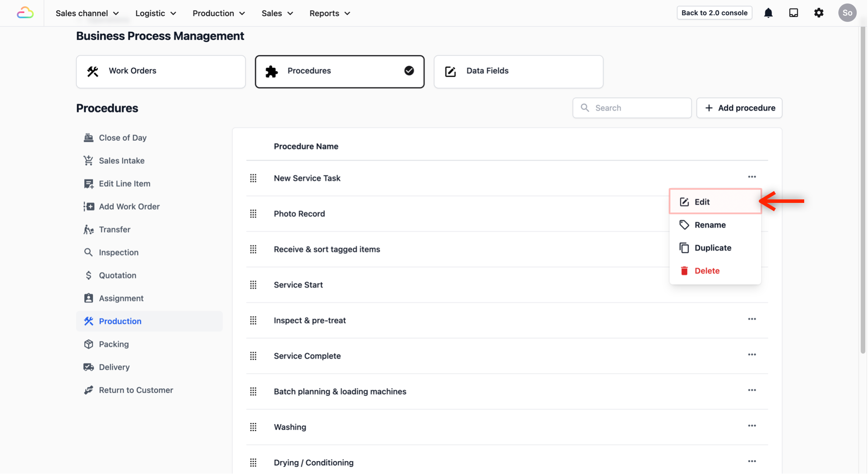
Task: Select the Procedures card with checkmark
Action: (339, 71)
